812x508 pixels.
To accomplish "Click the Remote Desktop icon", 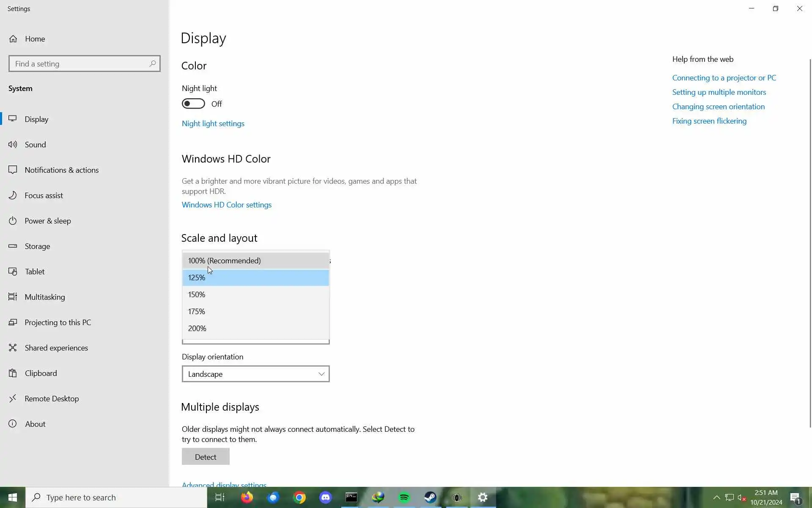I will click(13, 398).
